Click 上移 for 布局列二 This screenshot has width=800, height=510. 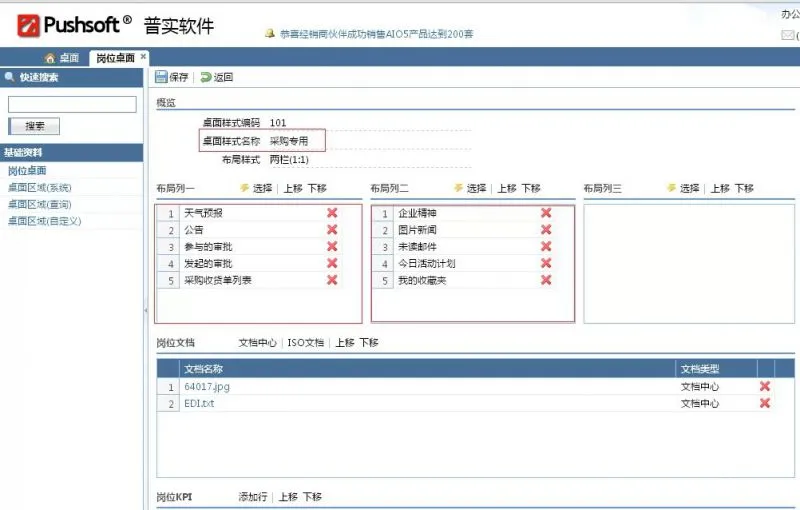point(507,188)
